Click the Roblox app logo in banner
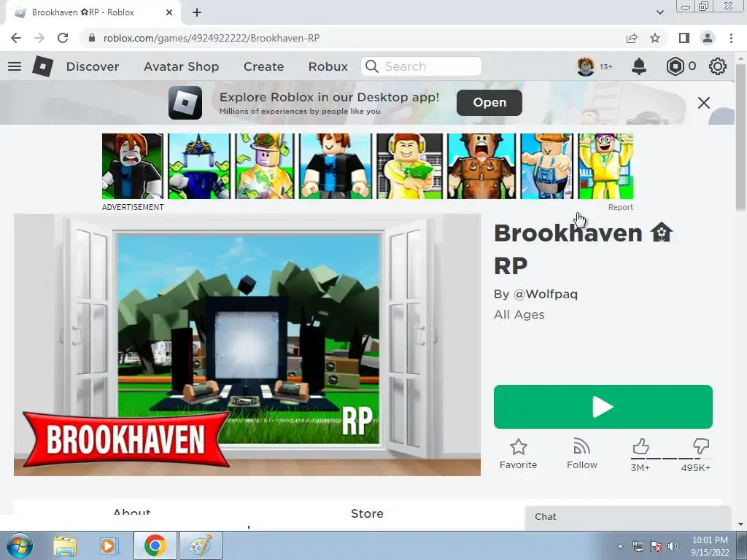 [185, 102]
